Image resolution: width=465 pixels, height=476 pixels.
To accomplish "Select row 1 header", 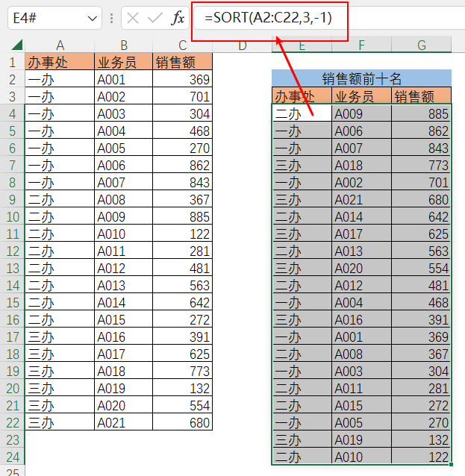I will click(13, 62).
